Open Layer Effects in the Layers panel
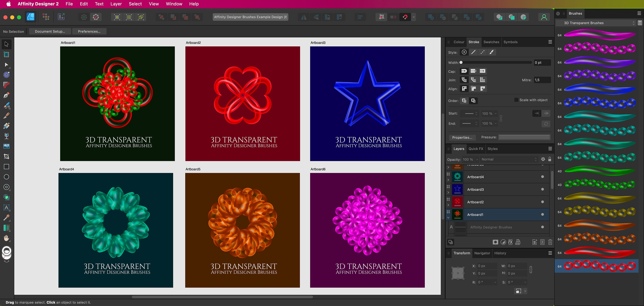 (x=510, y=242)
